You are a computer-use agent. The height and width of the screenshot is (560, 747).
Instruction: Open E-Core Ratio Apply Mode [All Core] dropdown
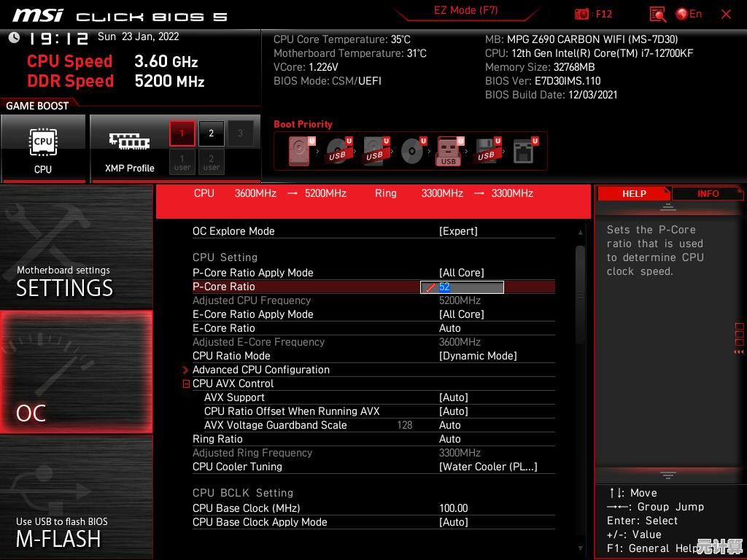461,314
